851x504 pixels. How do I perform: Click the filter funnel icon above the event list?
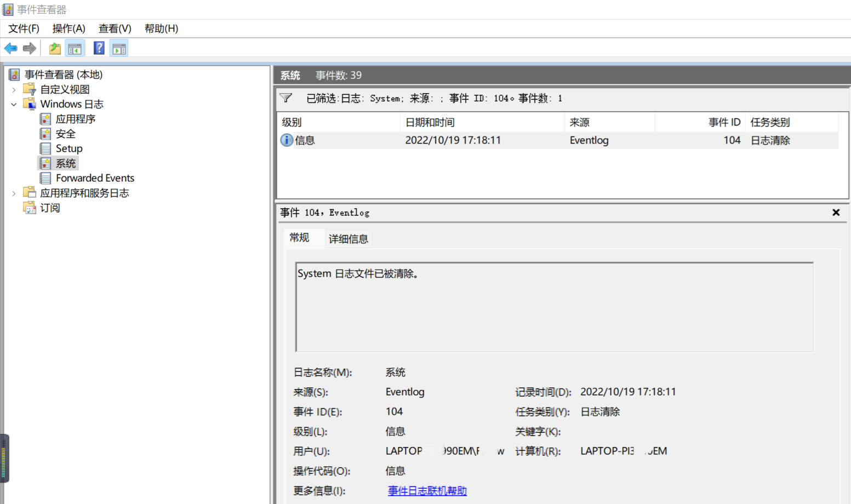(285, 98)
